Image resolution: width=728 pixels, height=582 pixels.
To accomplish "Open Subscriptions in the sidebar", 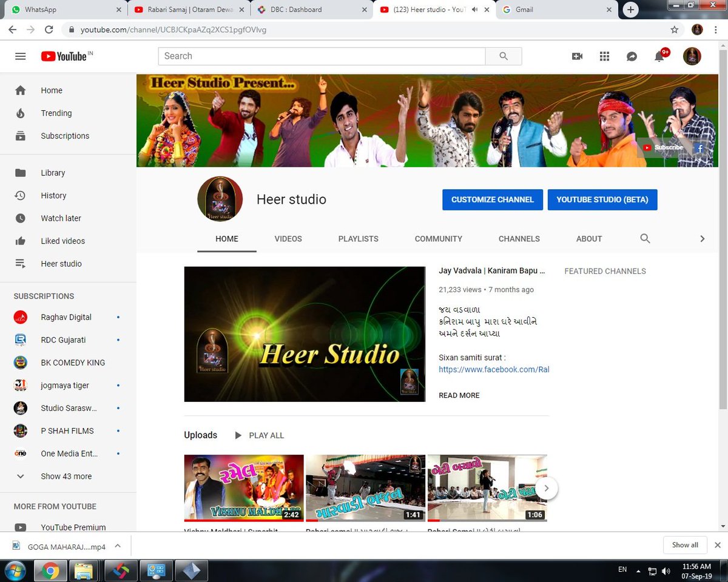I will (68, 136).
